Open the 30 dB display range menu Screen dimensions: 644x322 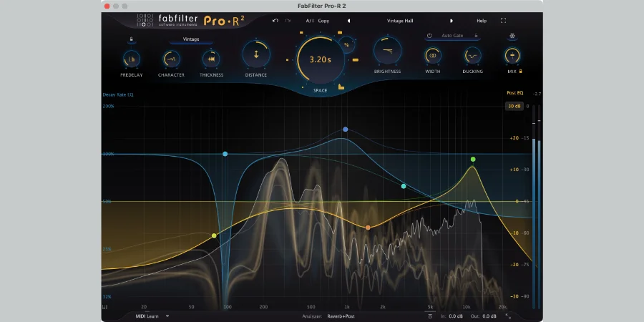(x=514, y=107)
